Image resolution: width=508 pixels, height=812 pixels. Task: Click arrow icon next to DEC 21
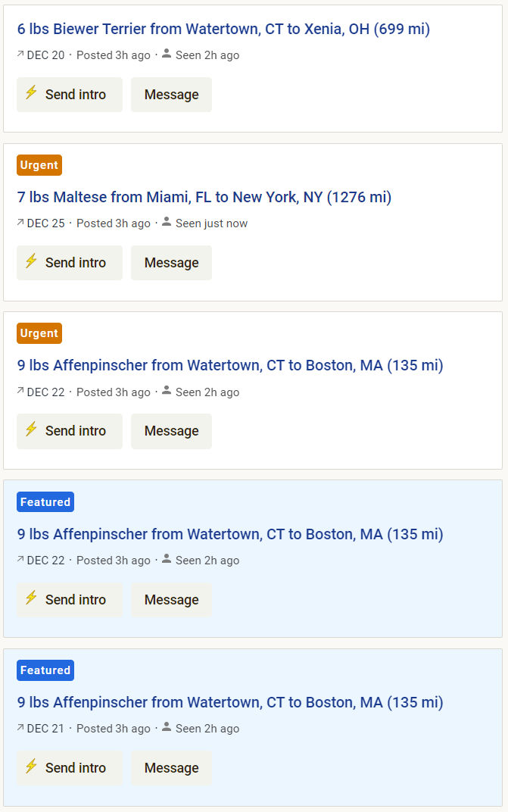coord(20,728)
